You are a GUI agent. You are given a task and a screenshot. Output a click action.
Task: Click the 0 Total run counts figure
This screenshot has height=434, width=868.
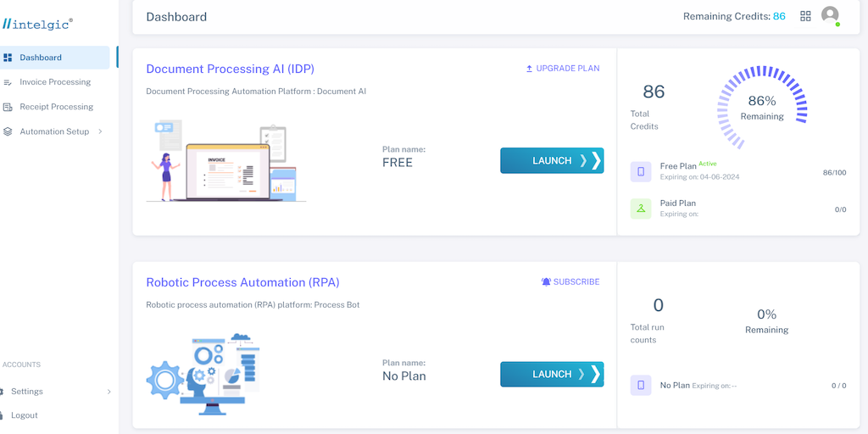[658, 305]
